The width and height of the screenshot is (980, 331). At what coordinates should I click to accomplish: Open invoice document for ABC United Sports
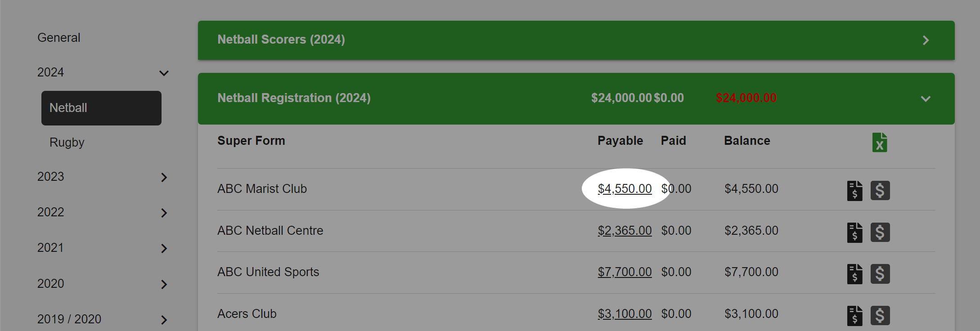tap(855, 274)
